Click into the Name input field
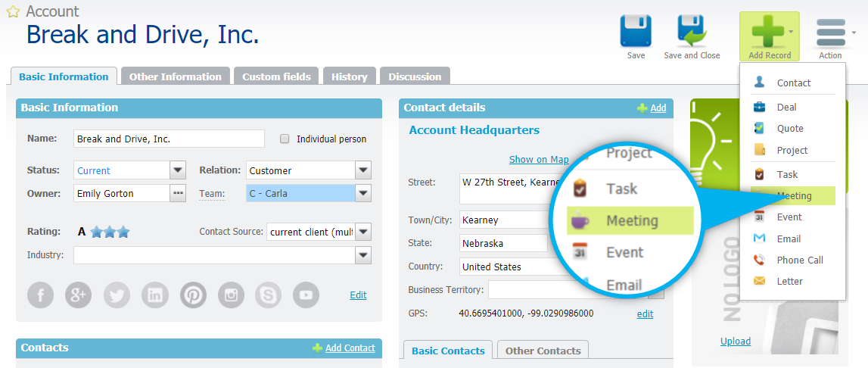 click(x=169, y=139)
